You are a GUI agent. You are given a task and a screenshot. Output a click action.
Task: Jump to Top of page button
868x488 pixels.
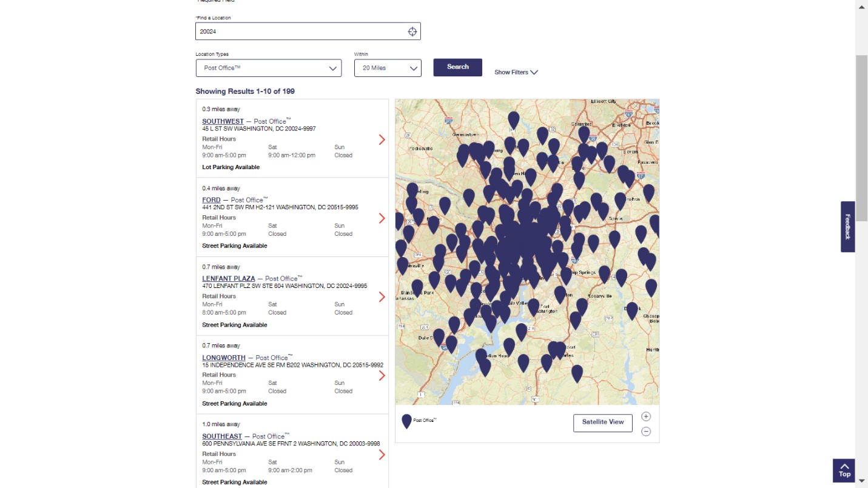[844, 470]
